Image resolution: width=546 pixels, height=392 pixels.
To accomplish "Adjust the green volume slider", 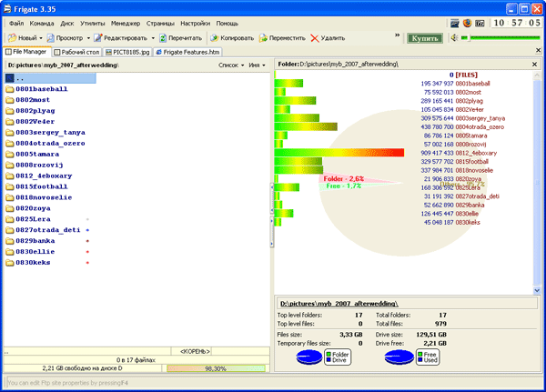I will [x=500, y=37].
